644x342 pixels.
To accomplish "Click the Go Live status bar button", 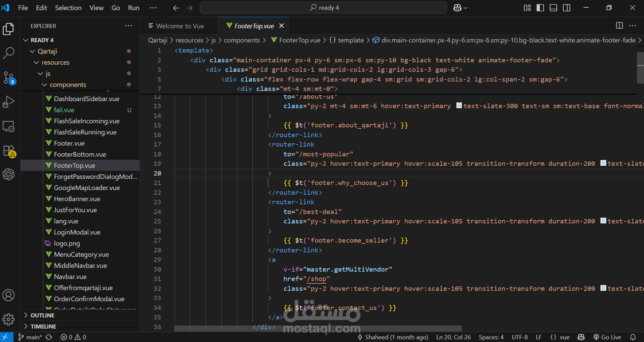I will pos(607,337).
